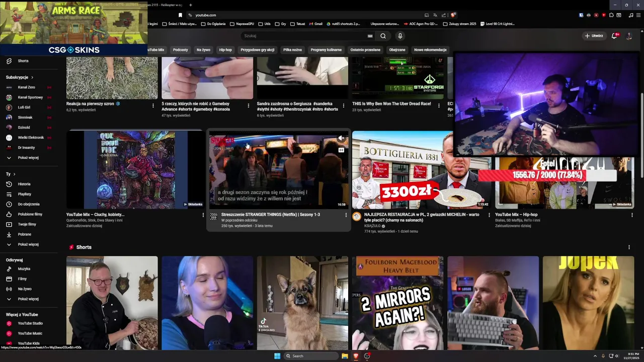Select the Podcasty filter chip
The width and height of the screenshot is (644, 362).
coord(180,50)
